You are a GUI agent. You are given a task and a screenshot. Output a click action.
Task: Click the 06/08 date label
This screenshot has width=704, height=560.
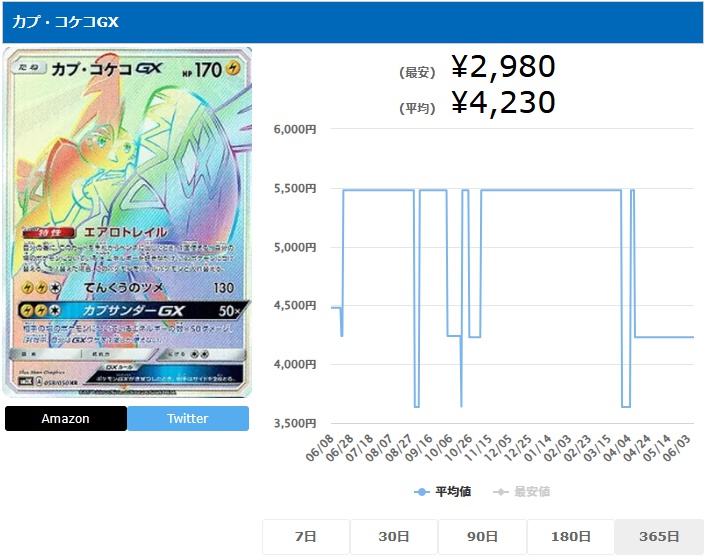320,448
